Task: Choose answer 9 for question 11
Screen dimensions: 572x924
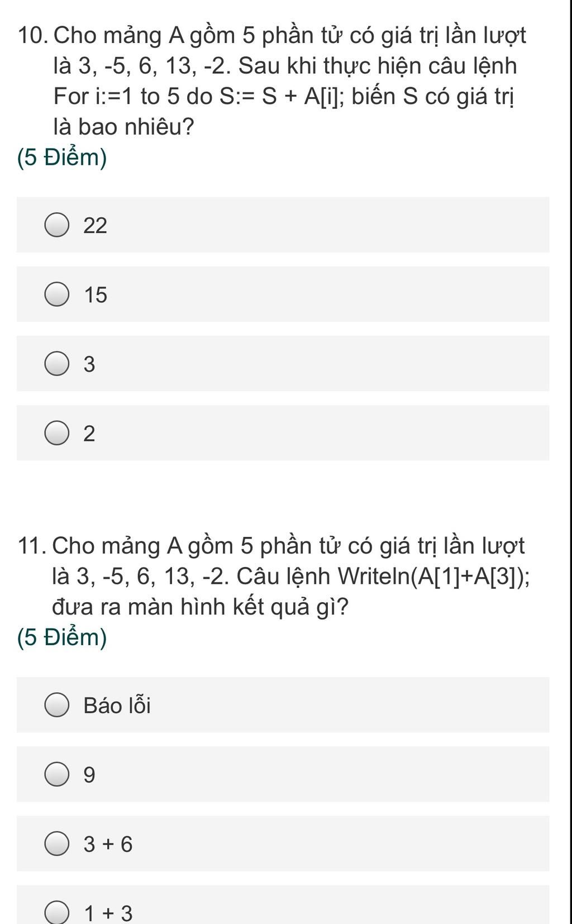Action: point(57,774)
